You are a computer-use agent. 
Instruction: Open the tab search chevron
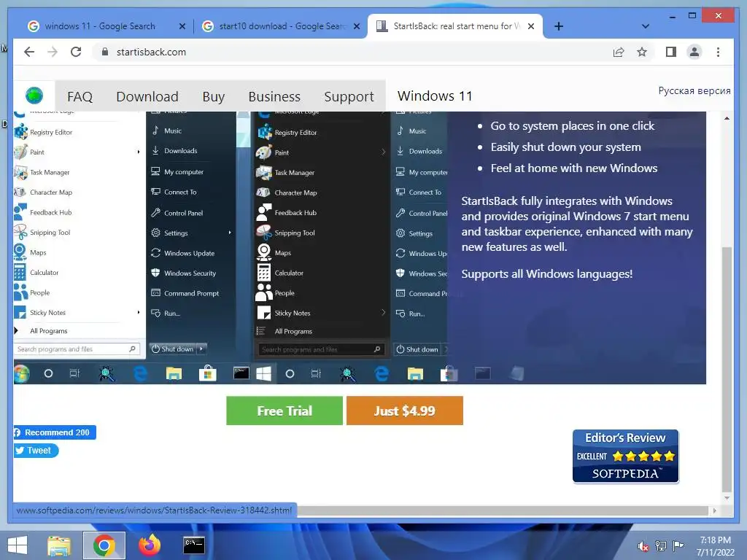pyautogui.click(x=646, y=26)
